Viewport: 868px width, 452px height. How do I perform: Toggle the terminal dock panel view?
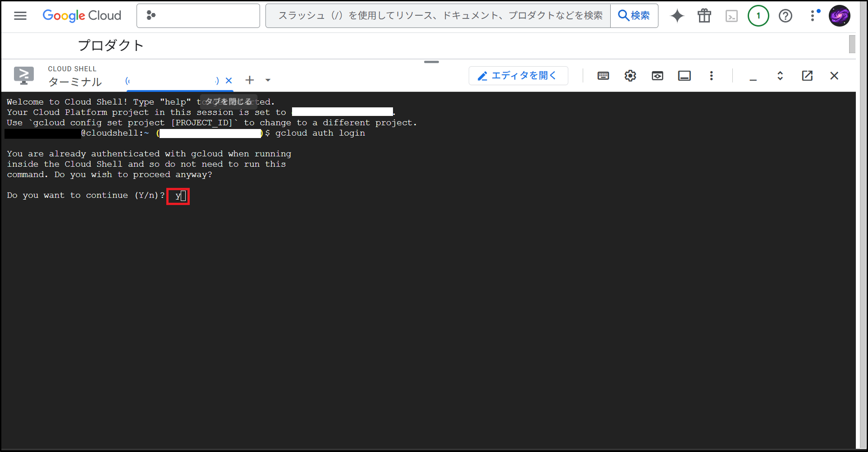684,75
